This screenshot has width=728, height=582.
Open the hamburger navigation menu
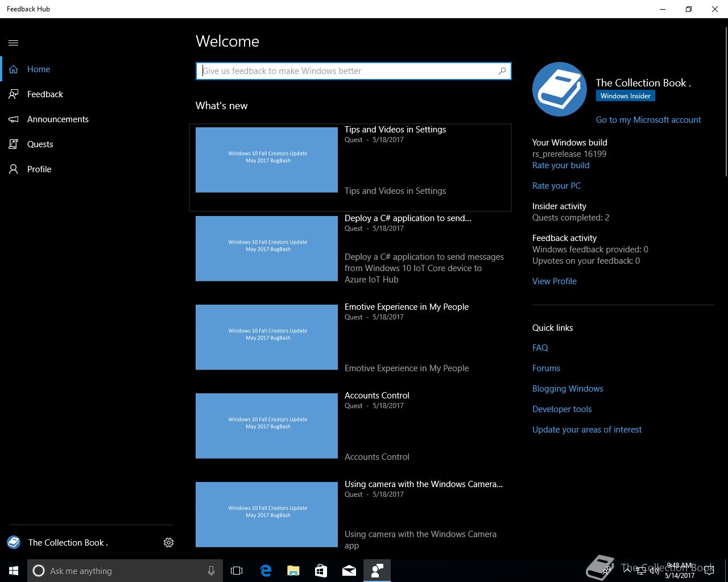(14, 43)
